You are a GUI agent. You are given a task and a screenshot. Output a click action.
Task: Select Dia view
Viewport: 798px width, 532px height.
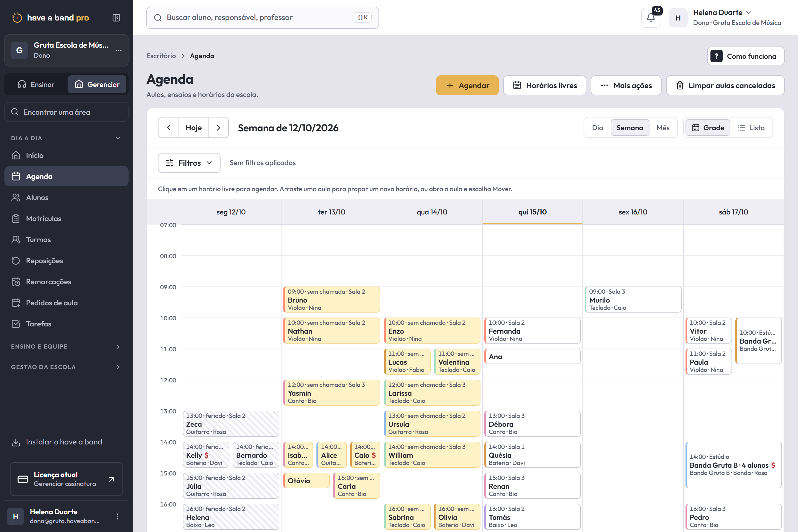click(597, 127)
